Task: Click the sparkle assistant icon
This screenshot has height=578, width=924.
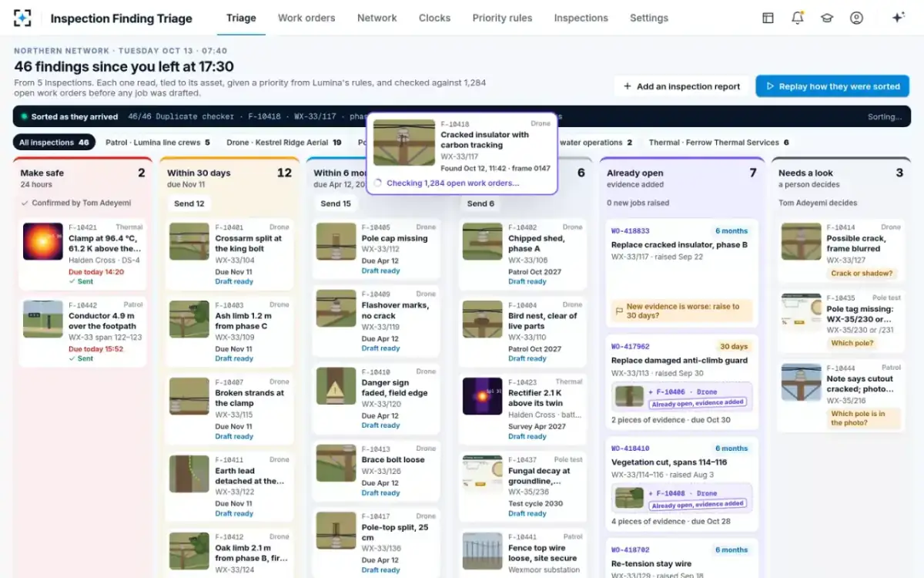Action: (898, 18)
